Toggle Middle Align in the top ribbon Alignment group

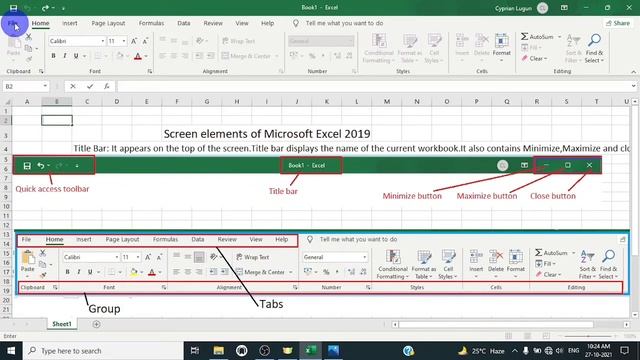[x=174, y=41]
